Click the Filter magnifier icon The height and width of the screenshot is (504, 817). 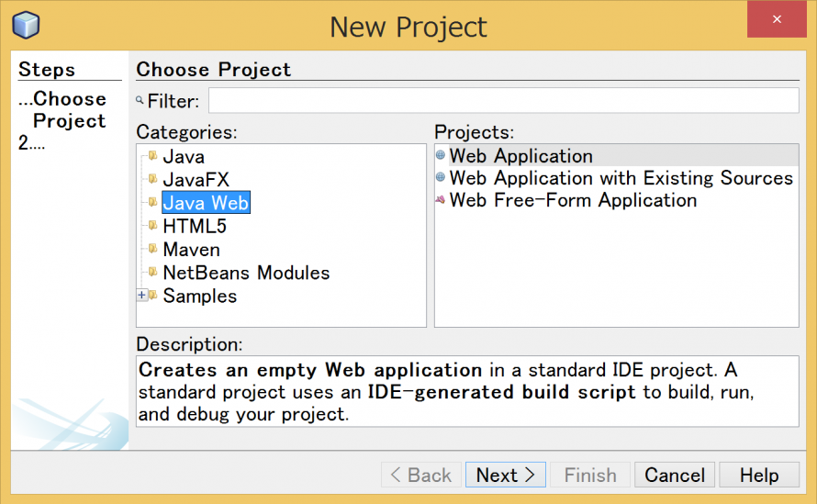click(140, 101)
